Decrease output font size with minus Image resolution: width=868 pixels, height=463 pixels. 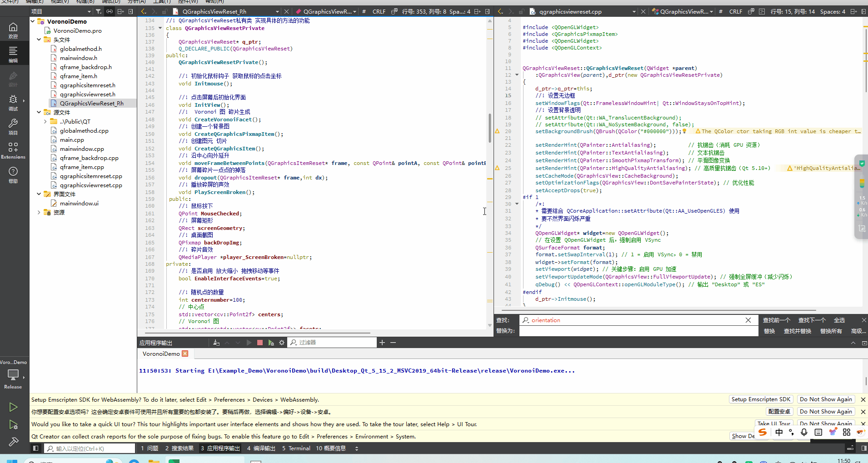click(x=393, y=343)
